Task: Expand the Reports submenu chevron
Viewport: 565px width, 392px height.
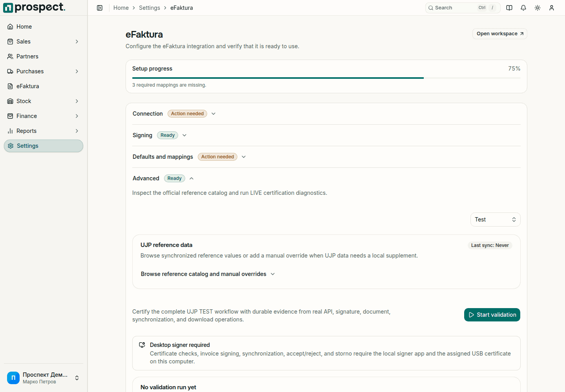Action: click(77, 131)
